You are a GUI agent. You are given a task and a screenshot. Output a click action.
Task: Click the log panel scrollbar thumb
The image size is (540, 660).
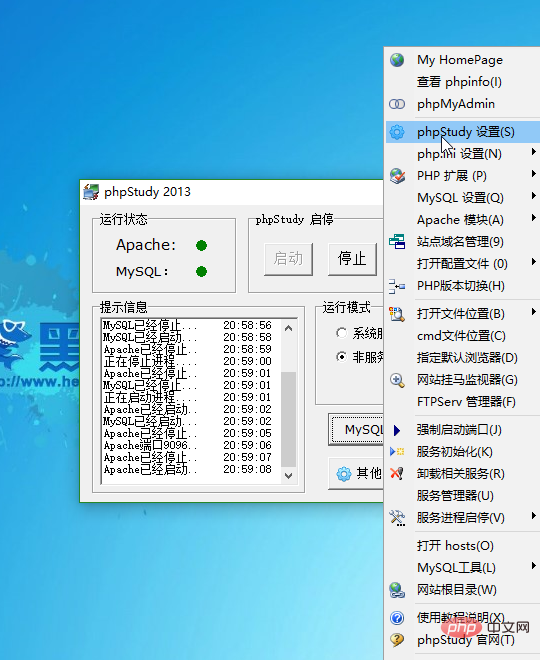point(288,419)
